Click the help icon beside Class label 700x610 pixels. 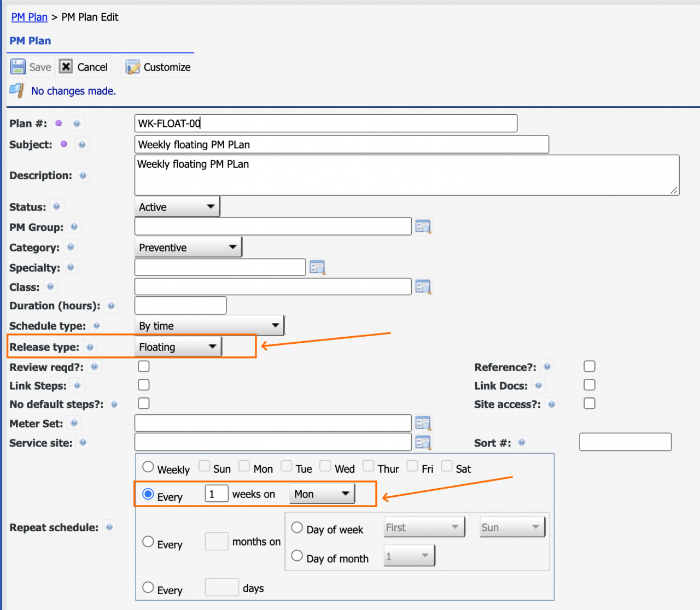coord(50,286)
